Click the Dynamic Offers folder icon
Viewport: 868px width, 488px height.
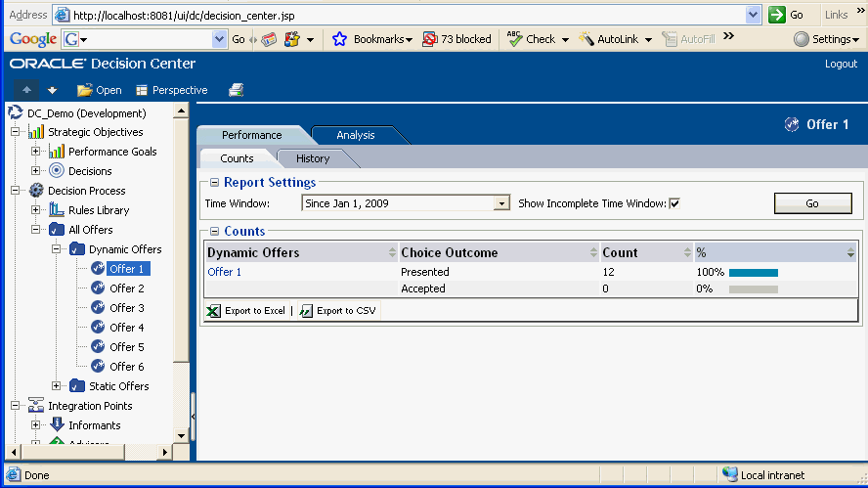(77, 249)
